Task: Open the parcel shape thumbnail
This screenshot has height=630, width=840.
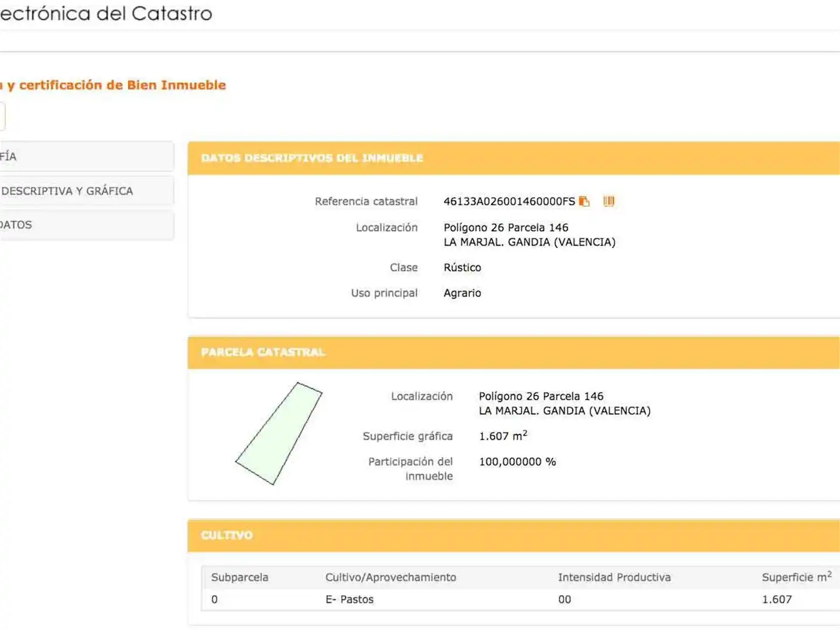Action: click(x=279, y=433)
